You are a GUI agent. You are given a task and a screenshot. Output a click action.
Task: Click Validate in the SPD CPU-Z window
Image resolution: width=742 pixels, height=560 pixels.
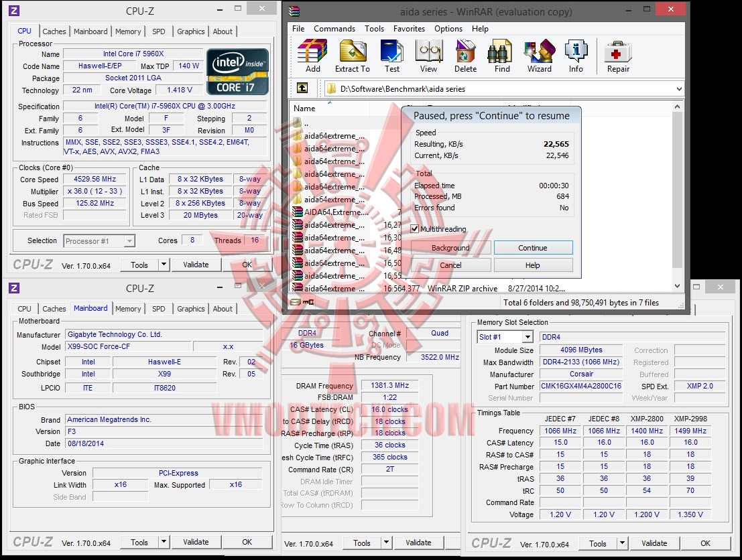tap(654, 543)
